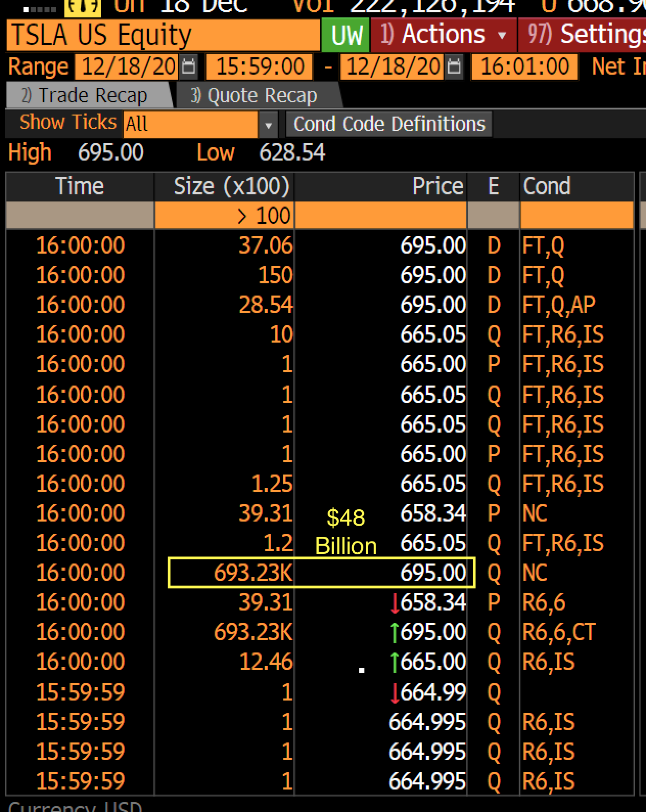Edit start time field 15:59:00
This screenshot has height=812, width=646.
[x=259, y=67]
